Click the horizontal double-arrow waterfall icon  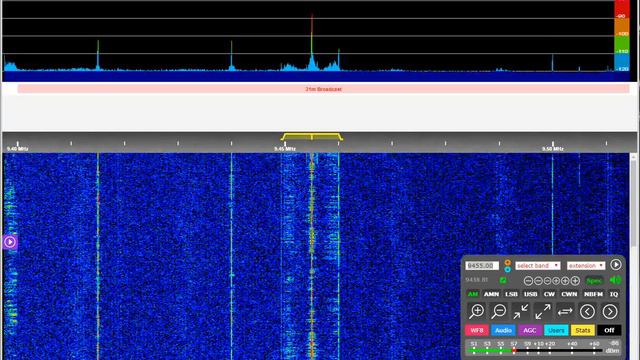[x=565, y=312]
